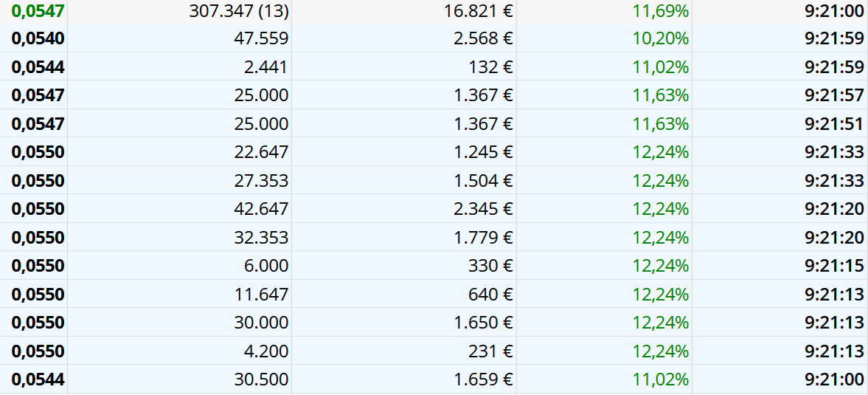Image resolution: width=868 pixels, height=395 pixels.
Task: Click the 10,20% change value
Action: click(660, 38)
